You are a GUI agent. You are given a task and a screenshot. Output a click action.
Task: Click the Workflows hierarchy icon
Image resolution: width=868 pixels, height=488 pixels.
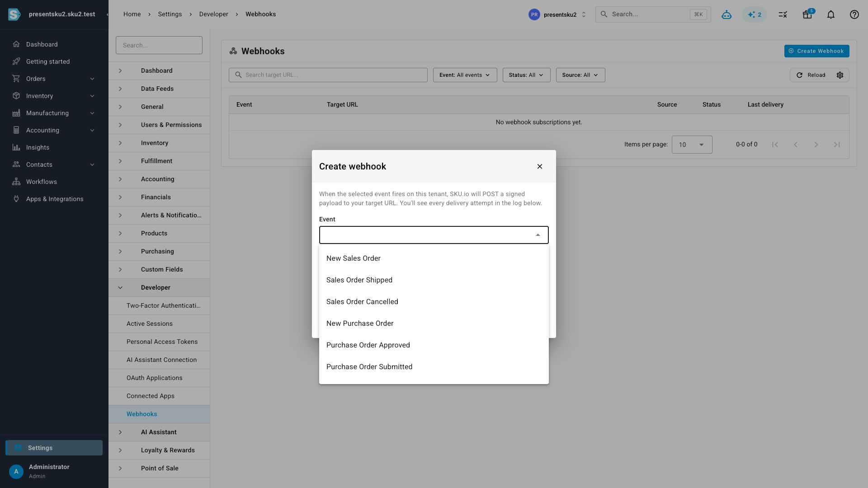[x=16, y=182]
